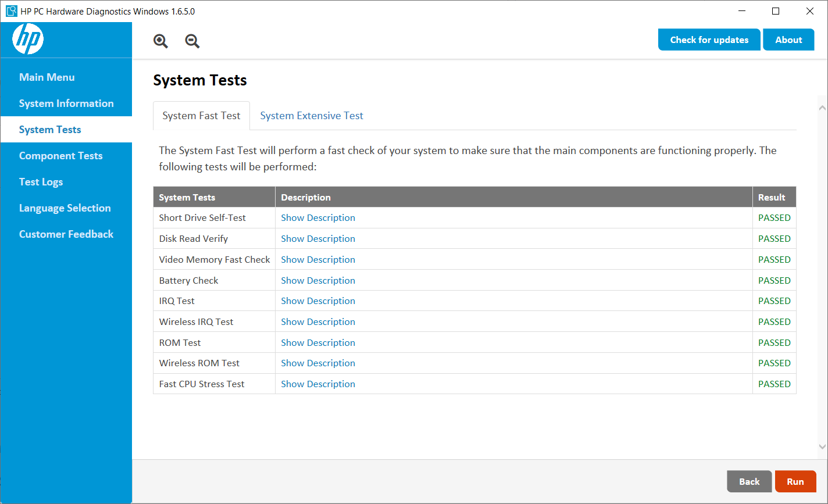Click the zoom in magnifier icon

pos(160,41)
